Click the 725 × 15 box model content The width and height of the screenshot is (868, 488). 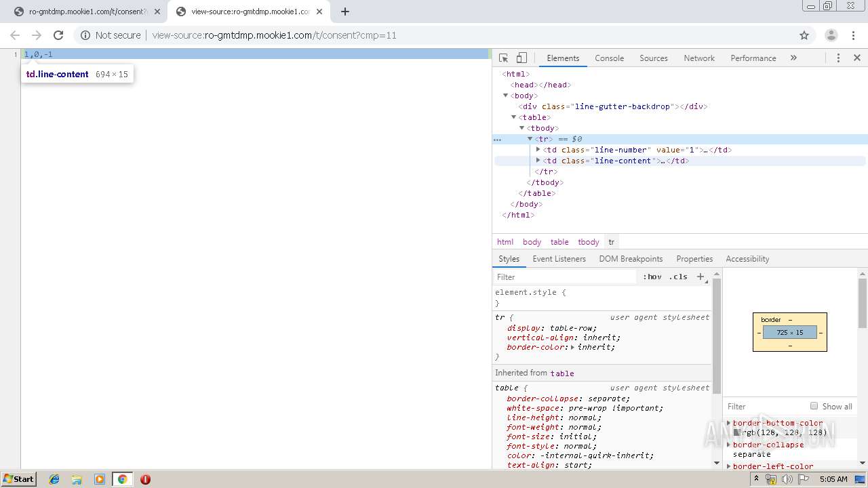coord(790,333)
